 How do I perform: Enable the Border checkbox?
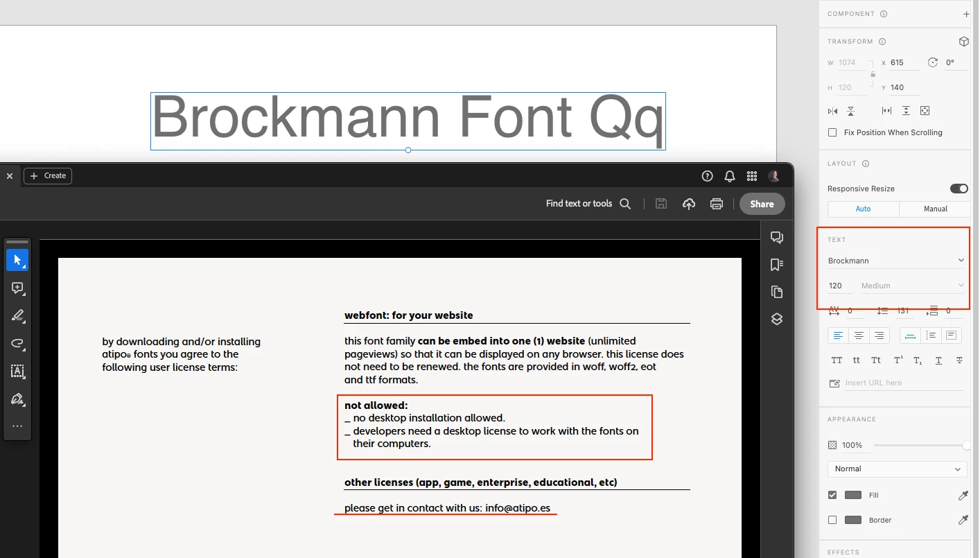pyautogui.click(x=832, y=520)
